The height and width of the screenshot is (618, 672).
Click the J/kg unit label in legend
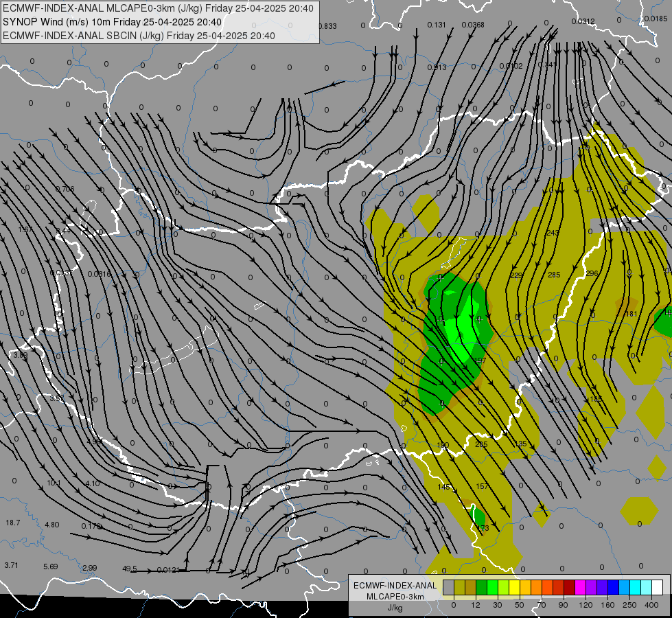(395, 608)
